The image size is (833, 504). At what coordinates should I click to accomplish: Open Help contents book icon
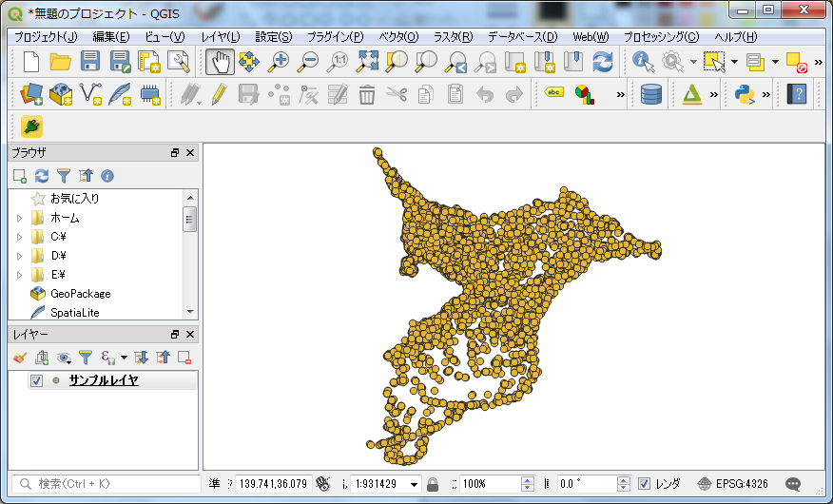pyautogui.click(x=797, y=94)
